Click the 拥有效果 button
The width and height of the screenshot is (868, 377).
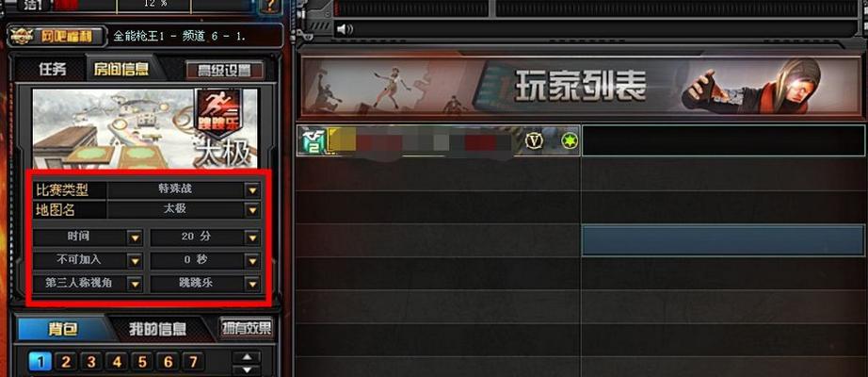[247, 328]
